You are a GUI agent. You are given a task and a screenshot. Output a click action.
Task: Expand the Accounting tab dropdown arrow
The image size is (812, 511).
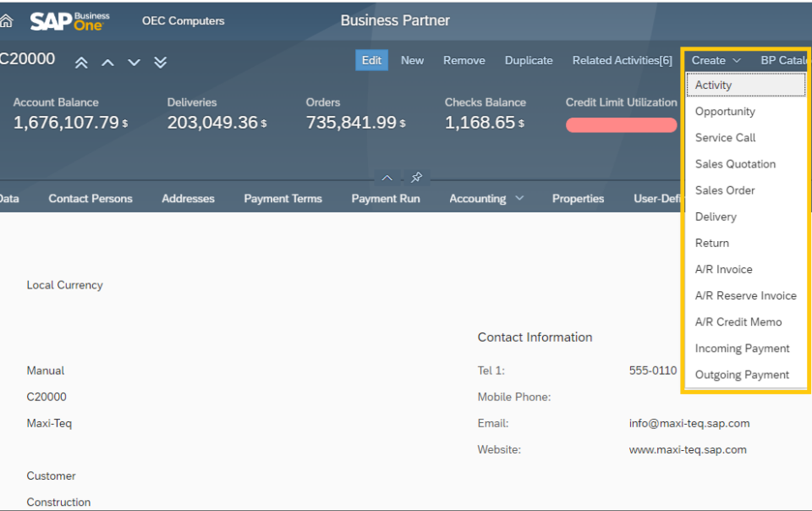tap(519, 198)
